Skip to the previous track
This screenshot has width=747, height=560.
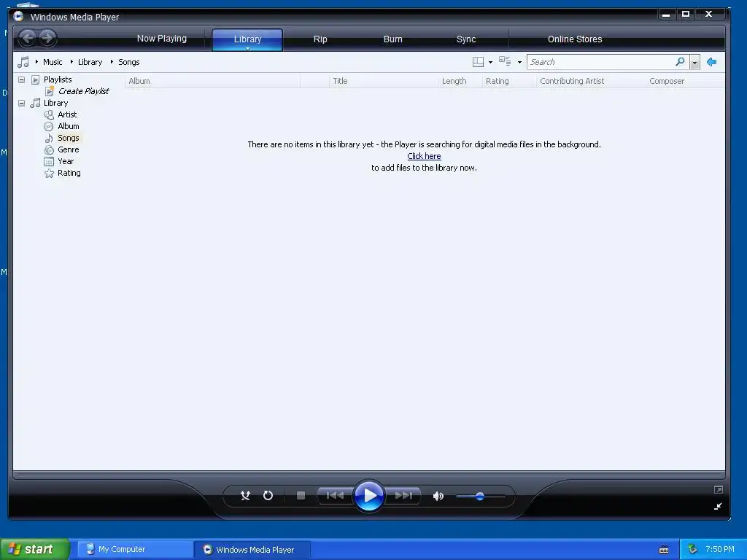tap(335, 496)
